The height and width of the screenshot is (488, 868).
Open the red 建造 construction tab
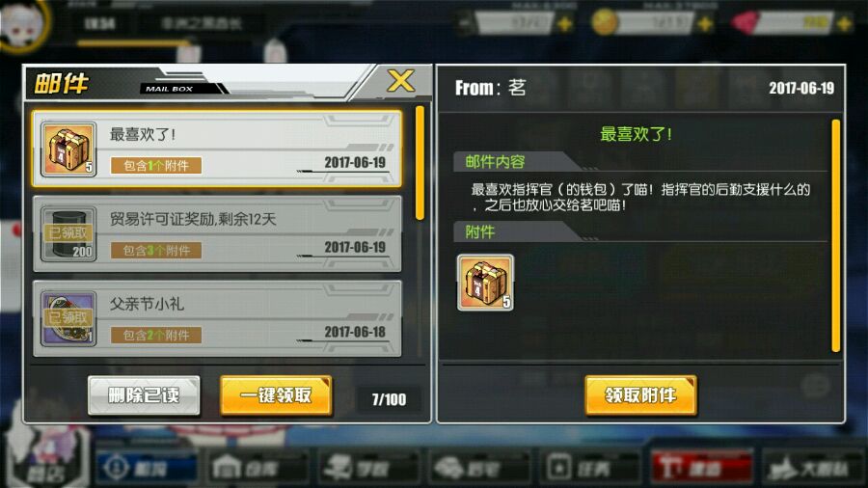[x=702, y=468]
